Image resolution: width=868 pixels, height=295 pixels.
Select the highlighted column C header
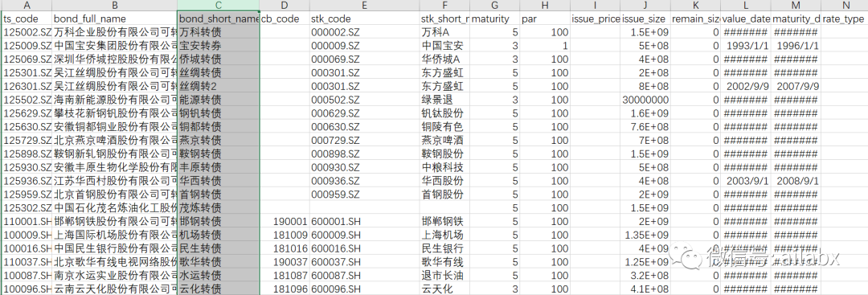click(219, 5)
